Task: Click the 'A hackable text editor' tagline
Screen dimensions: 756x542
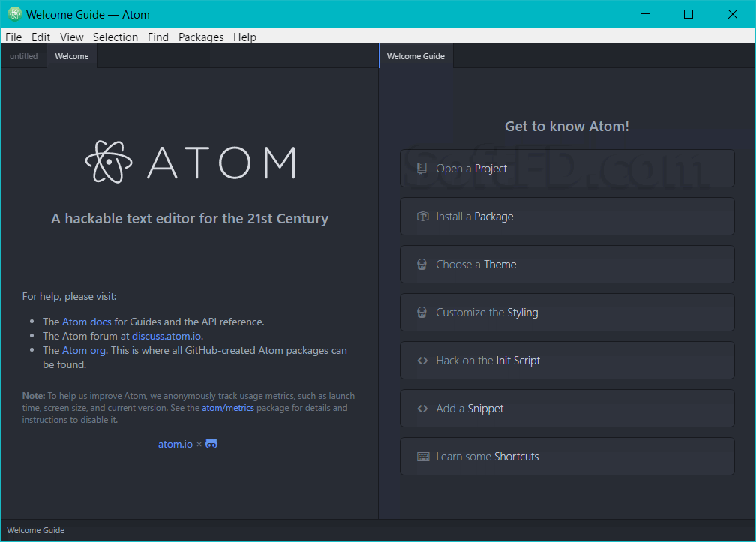Action: point(190,218)
